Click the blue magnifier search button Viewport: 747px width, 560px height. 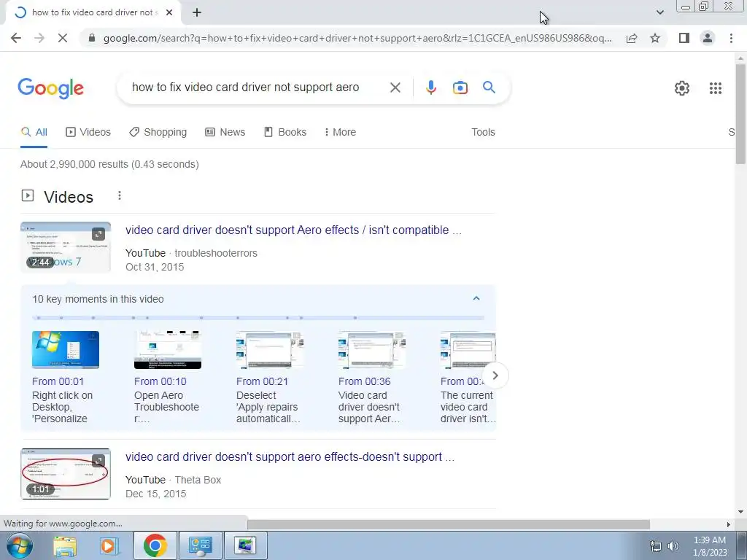point(489,87)
